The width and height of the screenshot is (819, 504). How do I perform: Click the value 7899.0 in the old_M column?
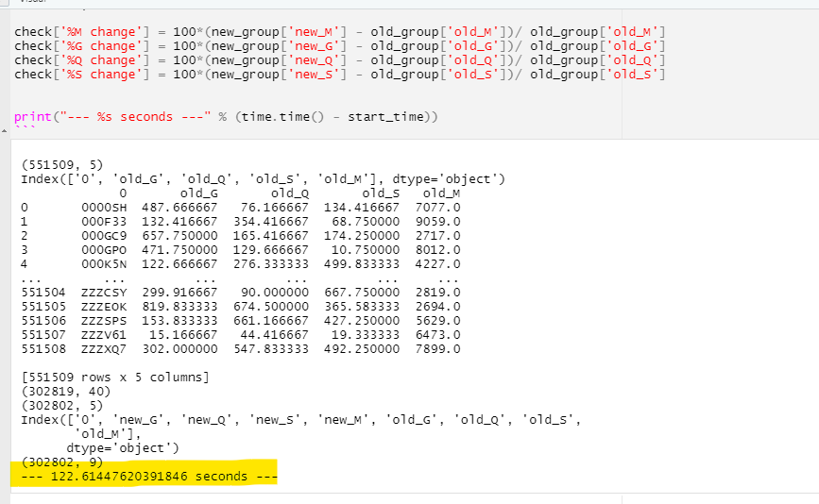pyautogui.click(x=437, y=348)
